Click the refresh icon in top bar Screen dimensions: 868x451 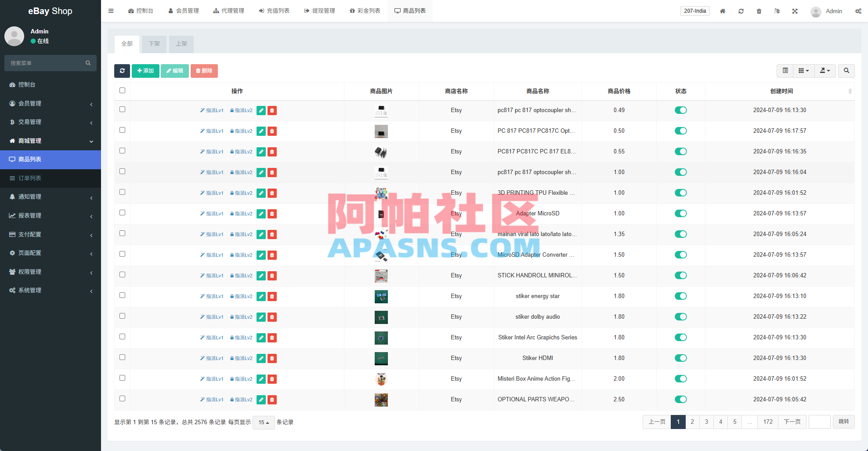[741, 11]
